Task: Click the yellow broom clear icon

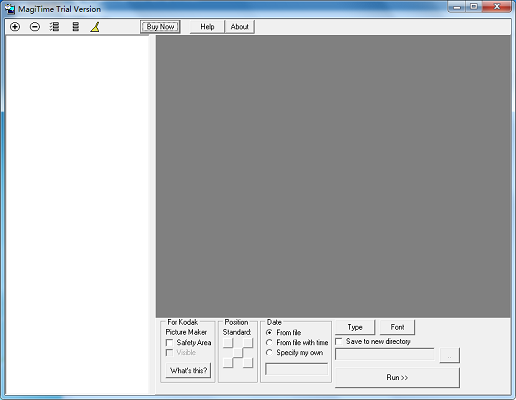Action: click(x=95, y=27)
